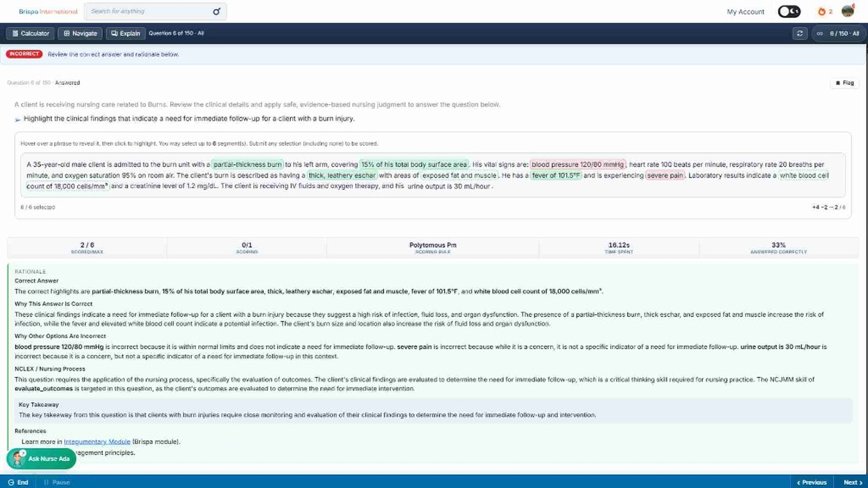Click the 'Polytomous Pm' scoring rule
This screenshot has width=868, height=488.
(x=433, y=245)
